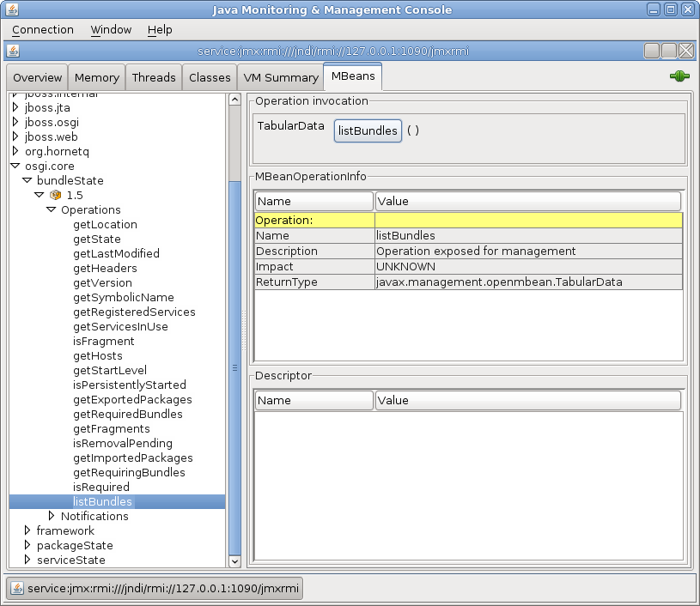The image size is (700, 606).
Task: Open the Connection menu
Action: pyautogui.click(x=42, y=29)
